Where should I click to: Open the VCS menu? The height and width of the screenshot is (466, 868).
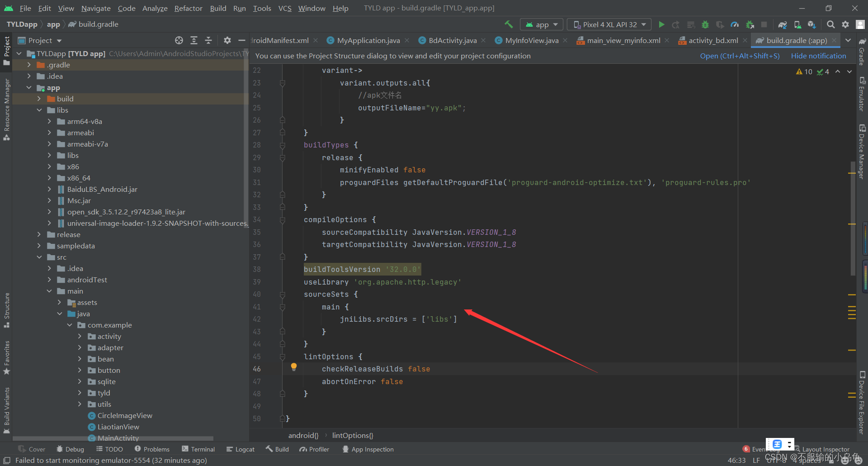click(285, 8)
